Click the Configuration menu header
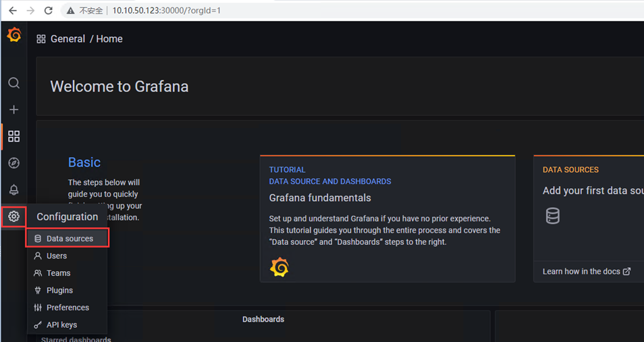Viewport: 644px width, 342px height. (68, 217)
